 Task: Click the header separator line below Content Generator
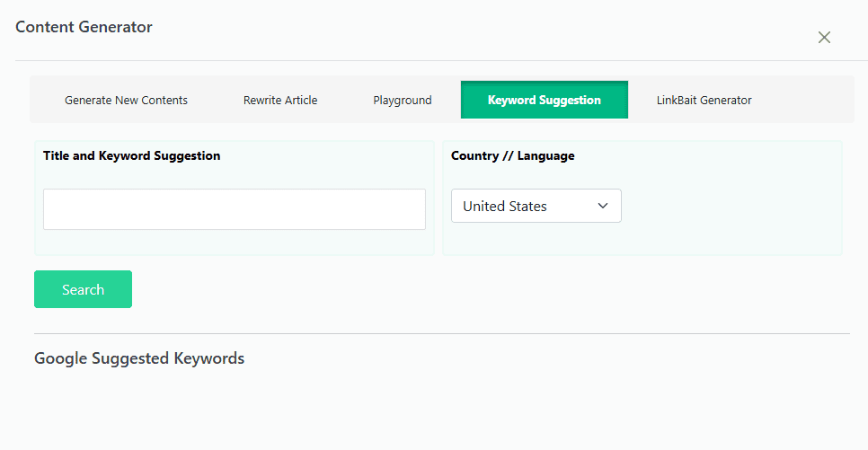442,60
